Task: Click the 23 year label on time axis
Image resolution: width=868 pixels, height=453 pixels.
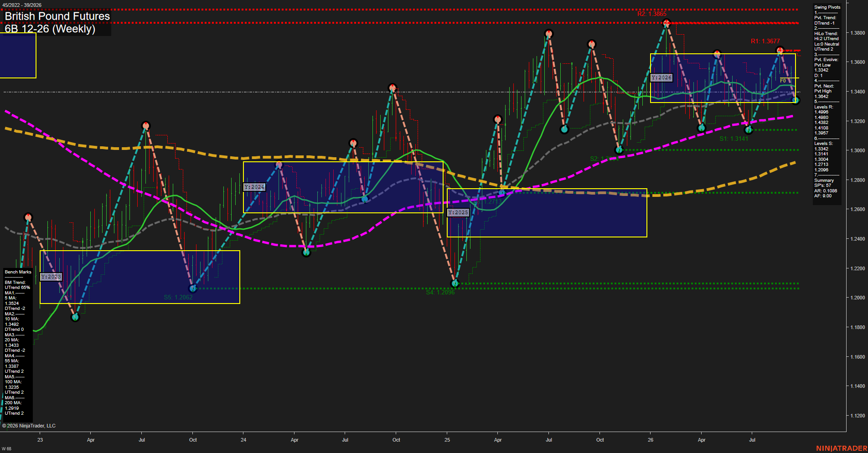Action: 40,440
